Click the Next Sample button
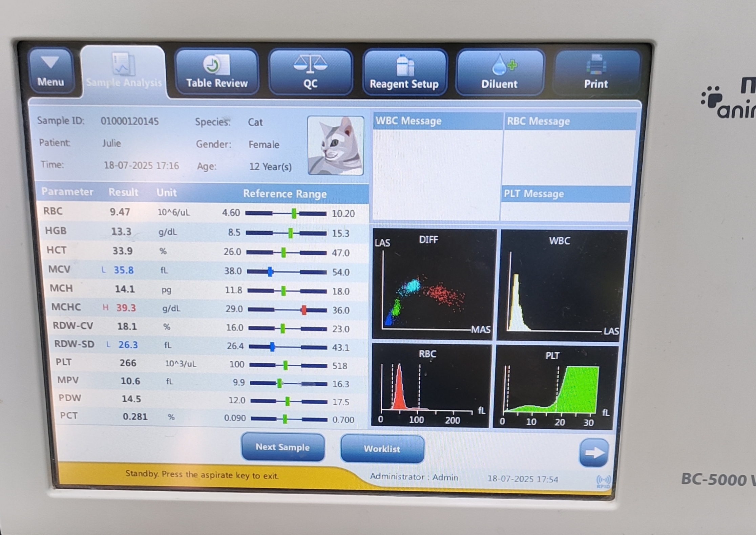The image size is (756, 535). tap(282, 447)
